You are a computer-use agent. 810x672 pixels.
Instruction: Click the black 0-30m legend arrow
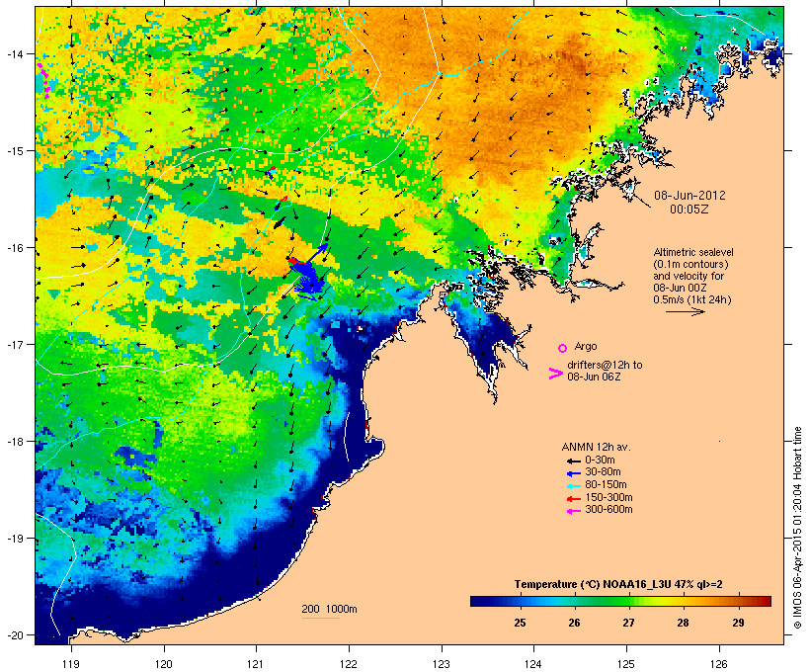click(x=573, y=462)
